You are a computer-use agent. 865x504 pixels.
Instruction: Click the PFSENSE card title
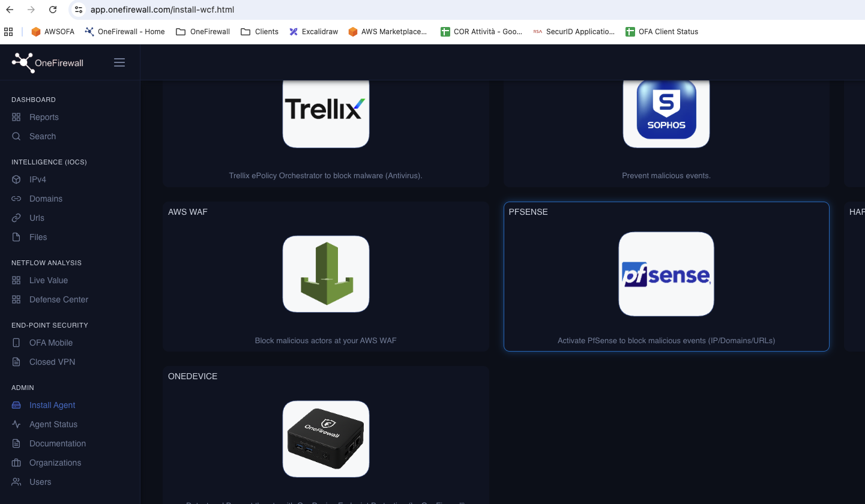tap(528, 212)
